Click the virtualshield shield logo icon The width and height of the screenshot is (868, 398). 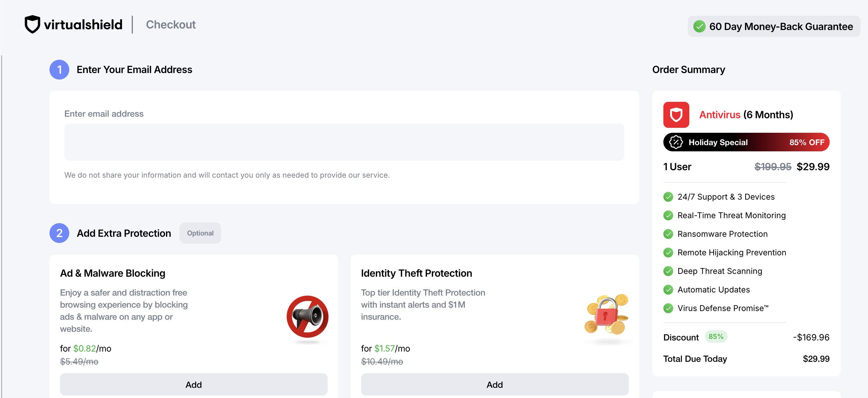click(32, 24)
